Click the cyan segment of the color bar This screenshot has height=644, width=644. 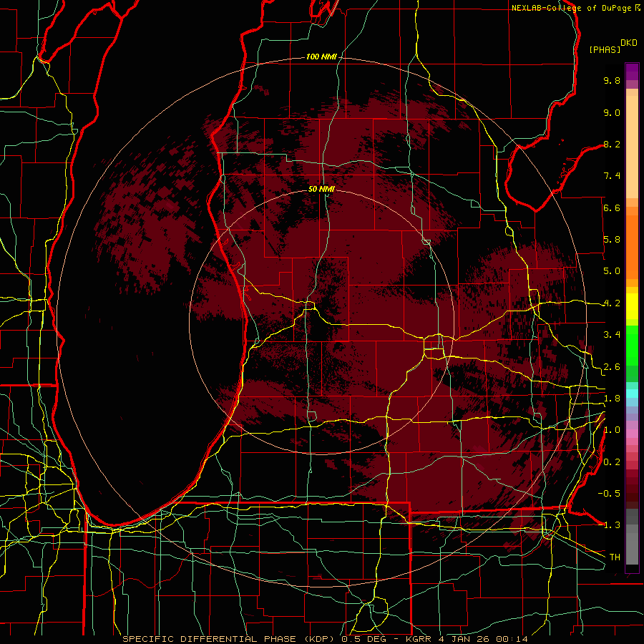[x=632, y=393]
